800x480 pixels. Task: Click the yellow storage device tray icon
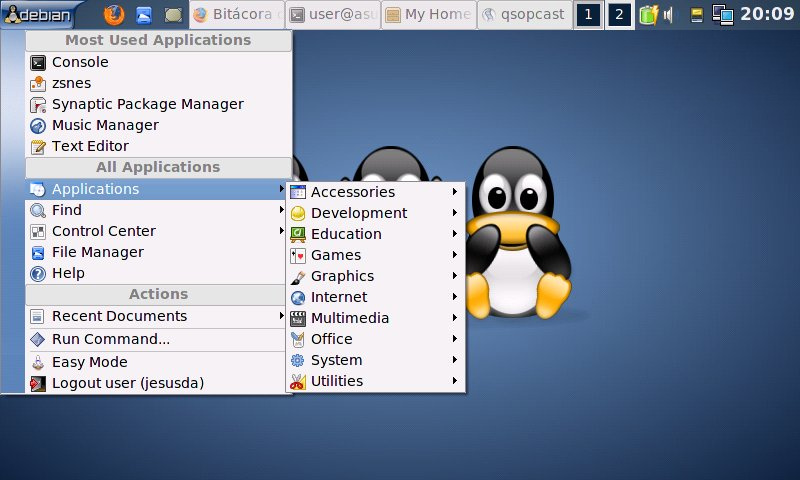point(697,15)
